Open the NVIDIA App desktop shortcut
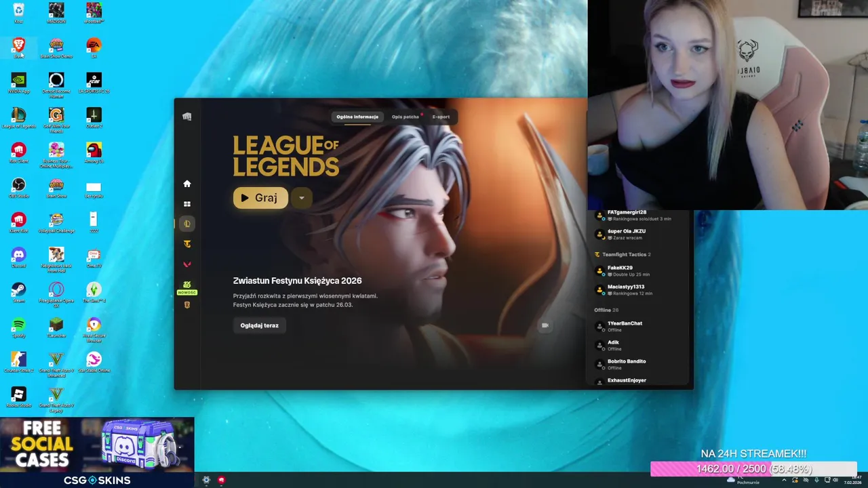This screenshot has height=488, width=868. coord(18,83)
